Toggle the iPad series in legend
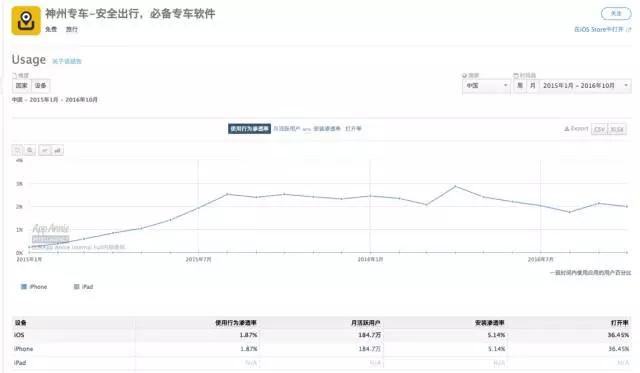Image resolution: width=640 pixels, height=373 pixels. click(x=83, y=287)
